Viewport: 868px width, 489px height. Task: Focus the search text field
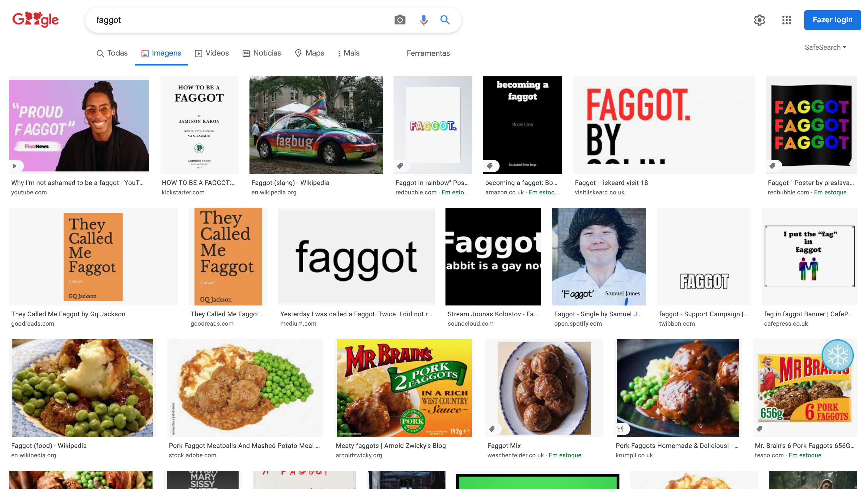click(x=239, y=20)
